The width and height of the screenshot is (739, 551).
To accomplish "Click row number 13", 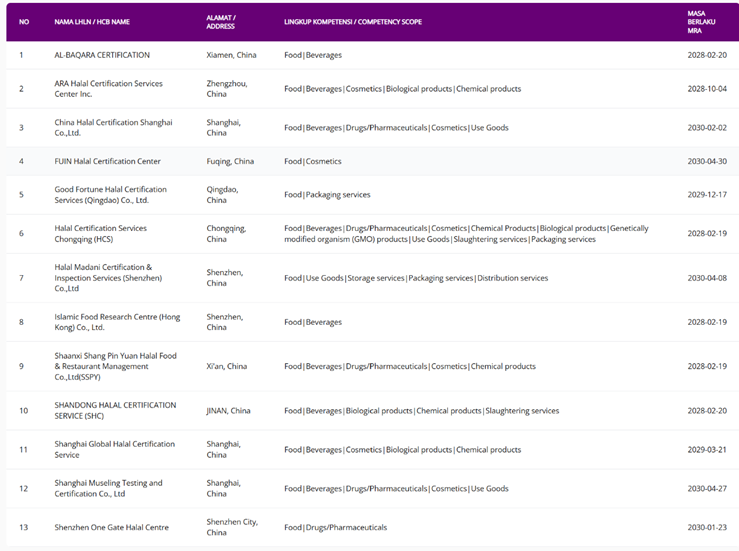I will (x=24, y=527).
